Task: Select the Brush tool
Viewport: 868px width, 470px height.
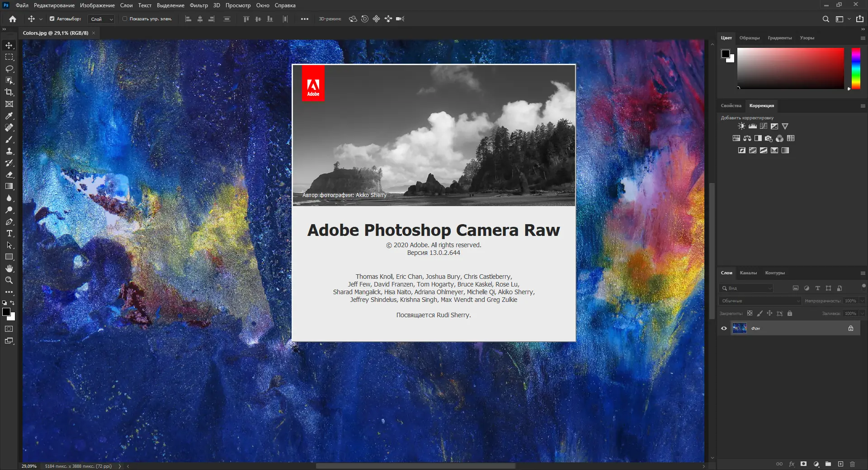Action: pyautogui.click(x=9, y=139)
